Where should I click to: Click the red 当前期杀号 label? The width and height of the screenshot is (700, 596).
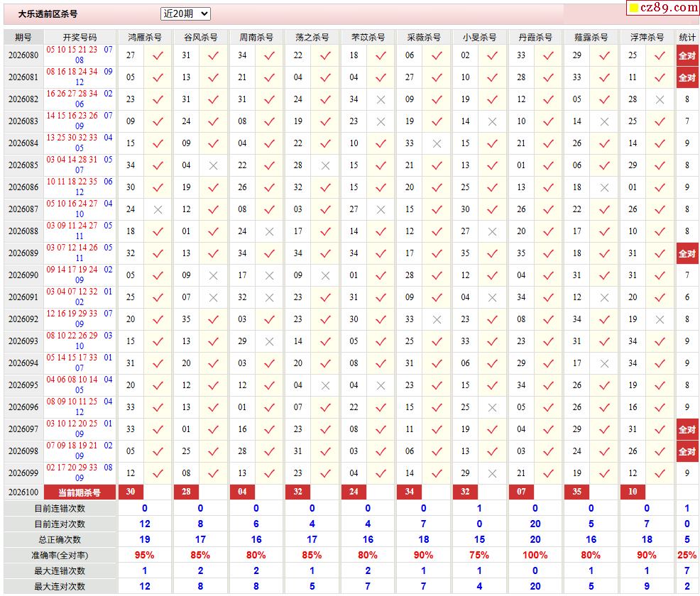[x=80, y=492]
